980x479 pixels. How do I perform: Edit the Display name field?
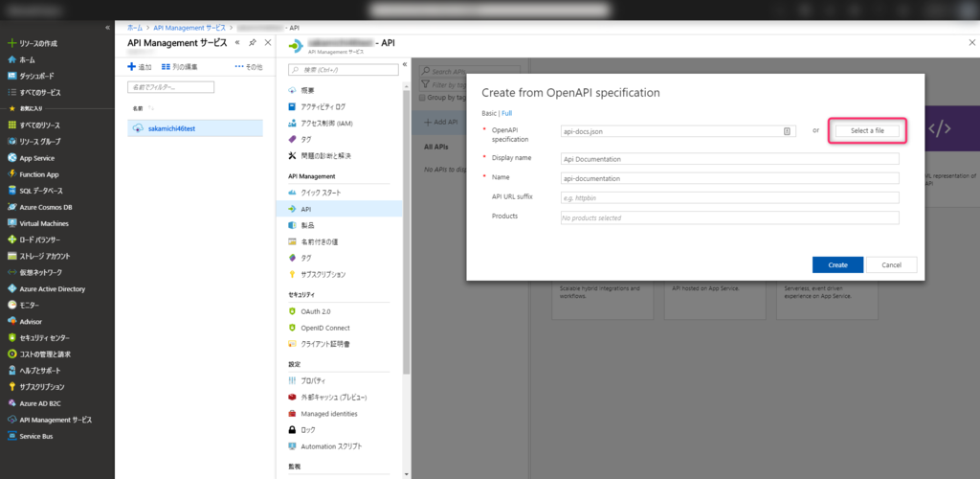tap(730, 159)
